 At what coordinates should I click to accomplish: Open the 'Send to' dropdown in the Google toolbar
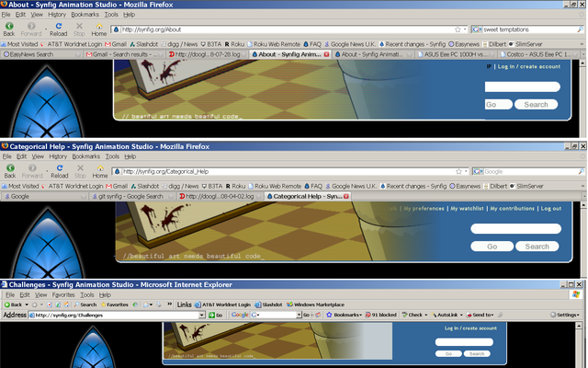click(480, 315)
